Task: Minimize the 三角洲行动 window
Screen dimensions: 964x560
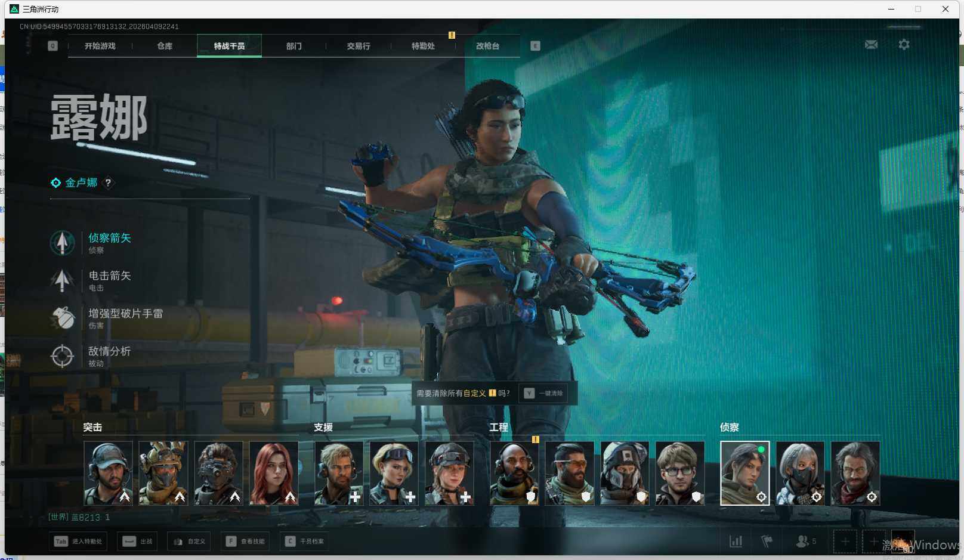Action: [891, 9]
